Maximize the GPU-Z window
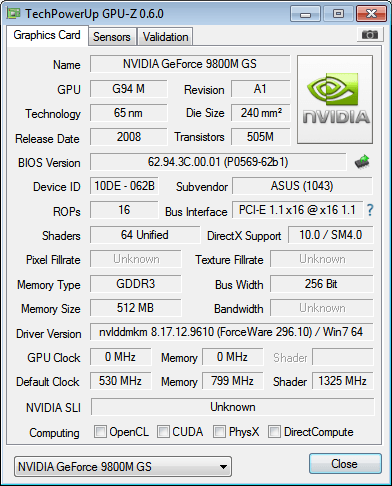Viewport: 392px width, 486px height. (338, 14)
